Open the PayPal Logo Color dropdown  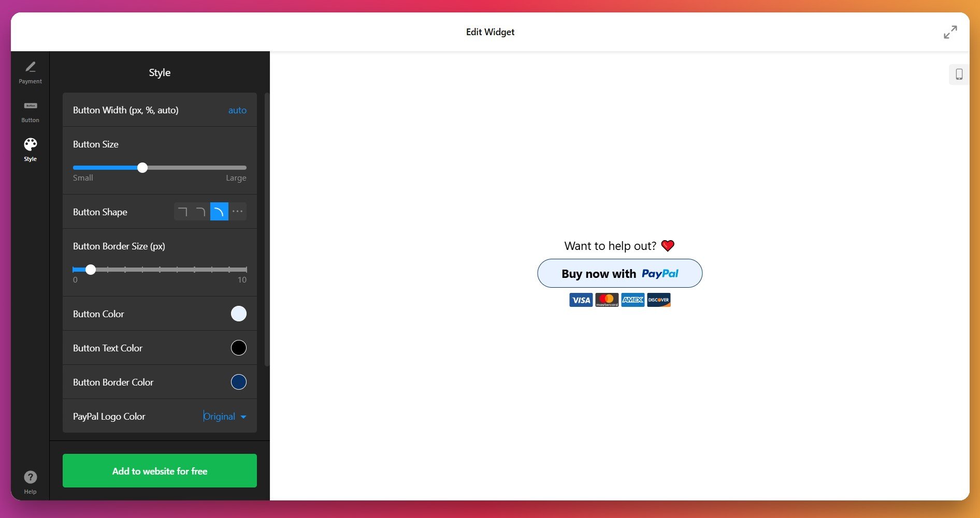(224, 417)
